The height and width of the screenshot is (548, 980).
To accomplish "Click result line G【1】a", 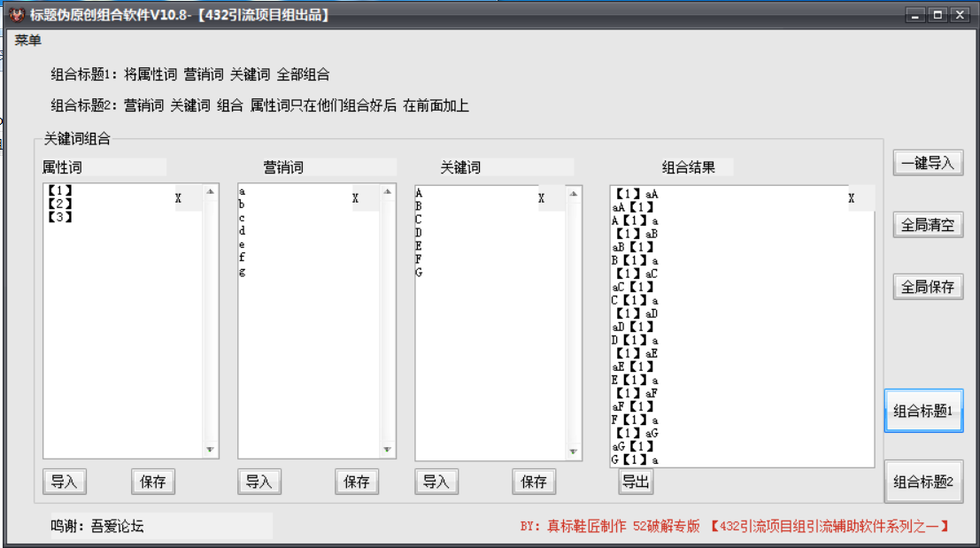I will pyautogui.click(x=635, y=459).
